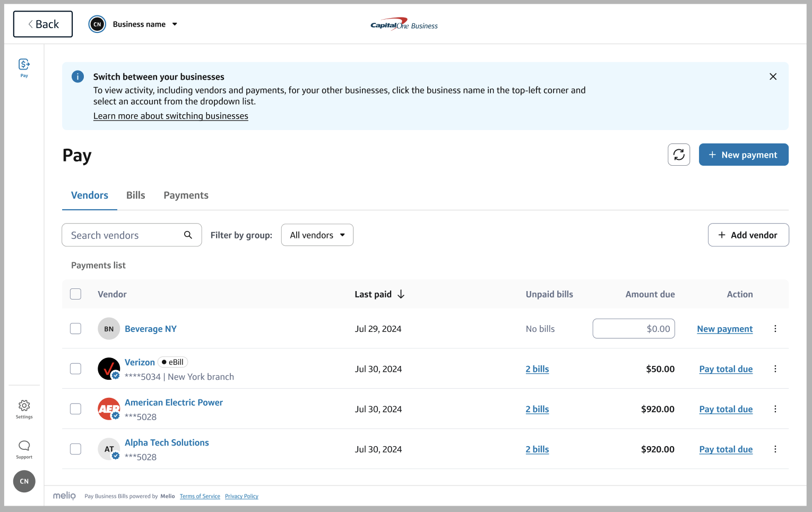Click the Beverage NY amount due field

(633, 329)
